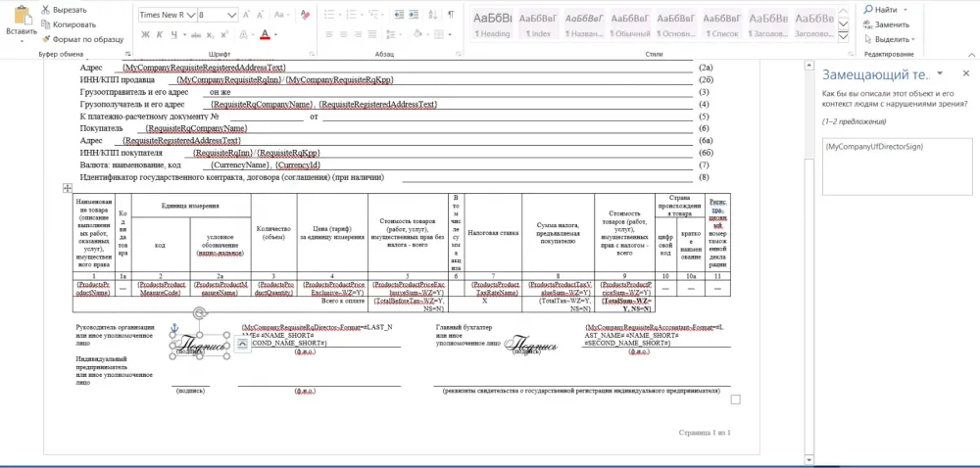Align text left
Screen dimensions: 980x468
328,34
